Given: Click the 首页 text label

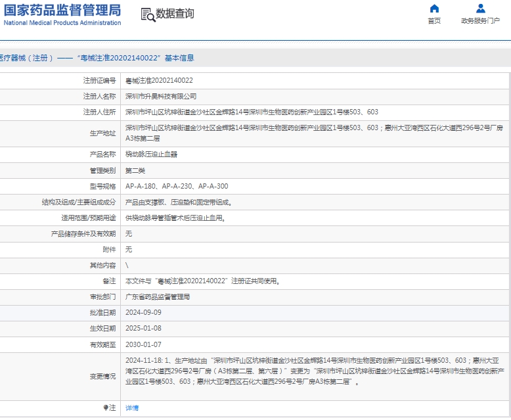Looking at the screenshot, I should pyautogui.click(x=434, y=21).
